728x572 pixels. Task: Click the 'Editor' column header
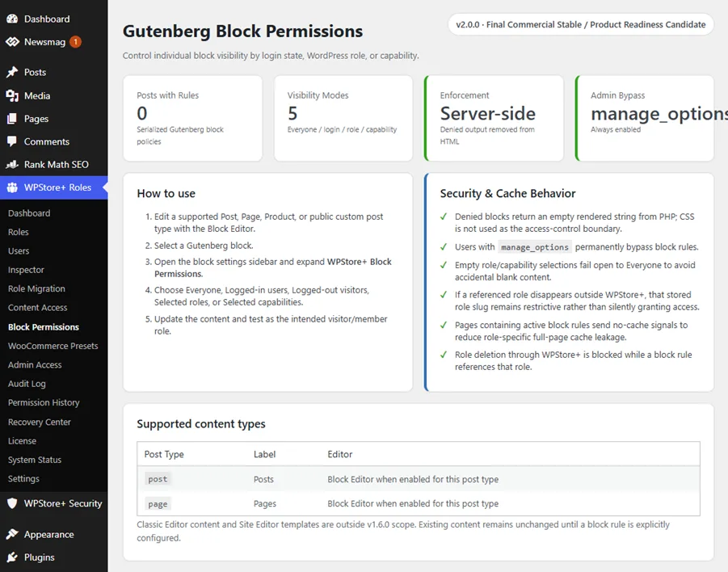click(x=340, y=454)
